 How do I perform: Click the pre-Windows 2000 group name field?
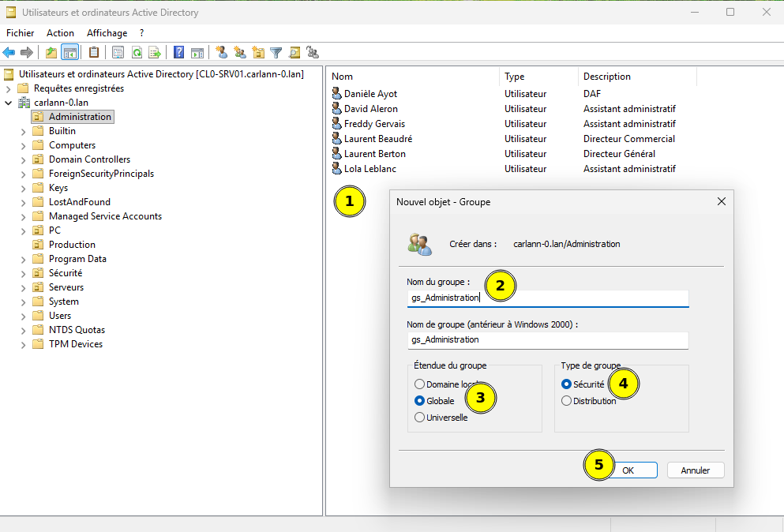coord(548,340)
